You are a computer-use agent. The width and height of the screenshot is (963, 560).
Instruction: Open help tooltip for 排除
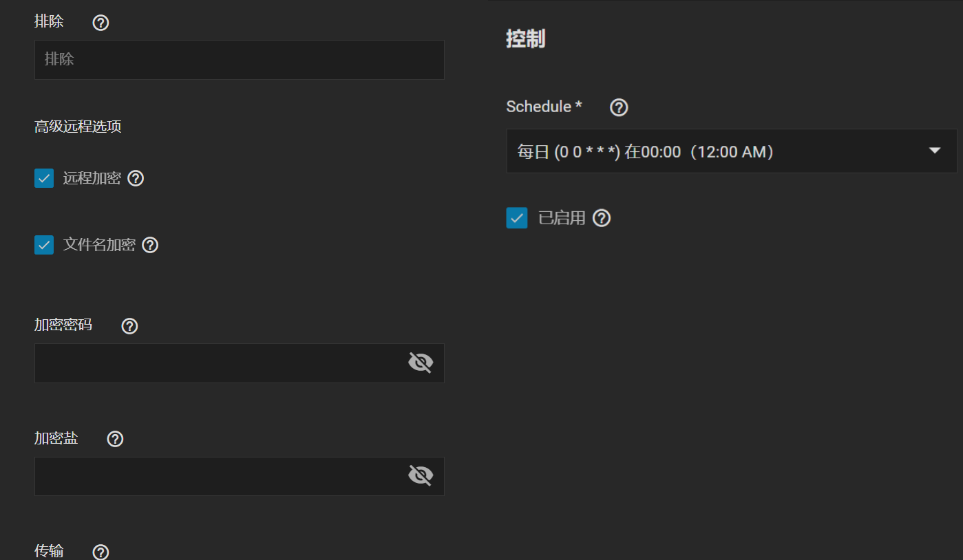(100, 23)
